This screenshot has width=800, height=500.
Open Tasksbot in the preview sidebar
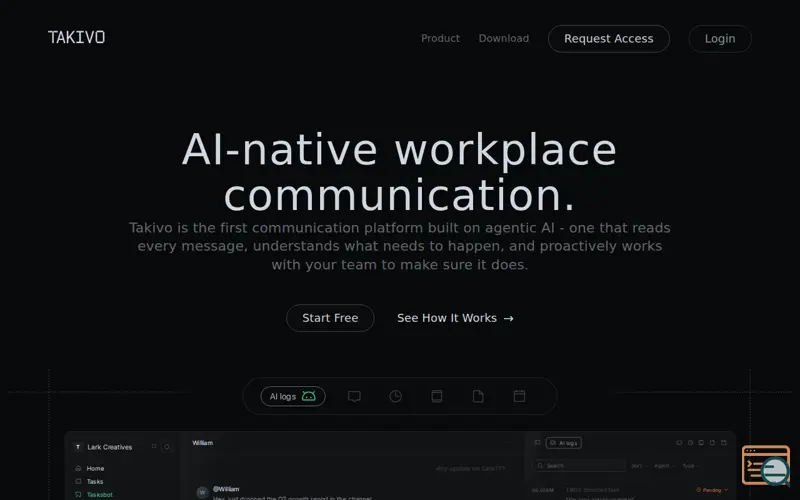(x=94, y=494)
